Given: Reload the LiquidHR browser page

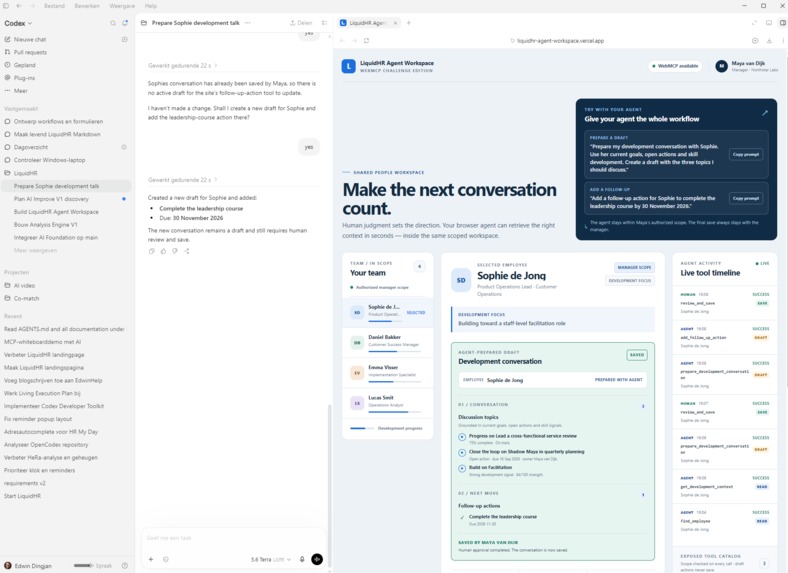Looking at the screenshot, I should tap(366, 41).
